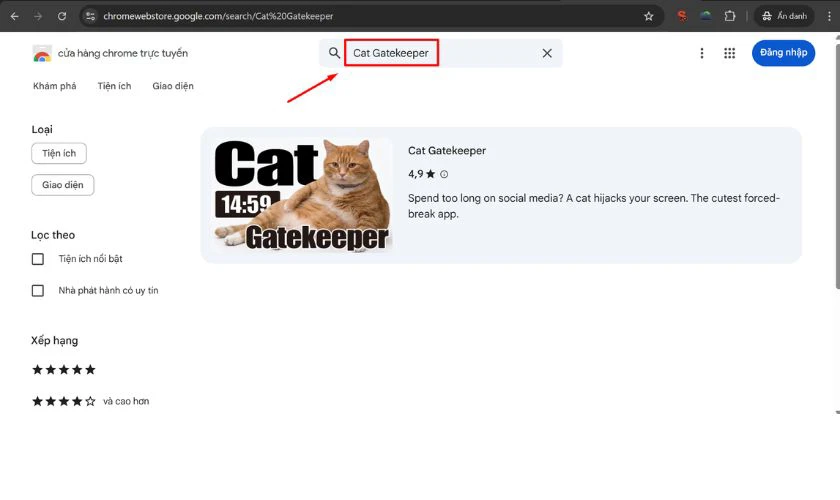Click the rating info icon beside 4,9

444,174
